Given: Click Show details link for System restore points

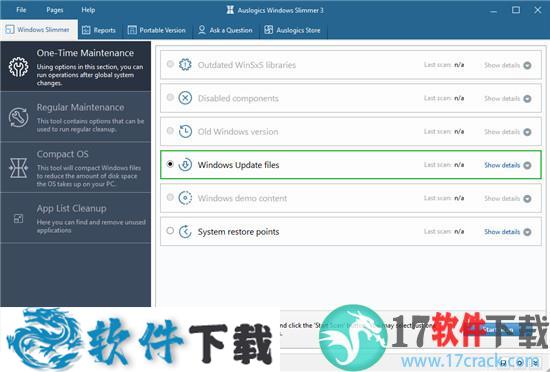Looking at the screenshot, I should pyautogui.click(x=502, y=232).
